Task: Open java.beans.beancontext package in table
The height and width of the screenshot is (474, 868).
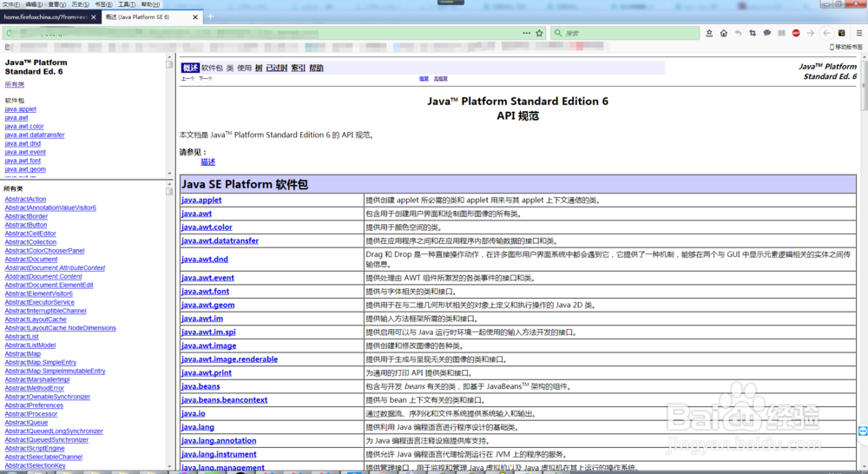Action: coord(225,399)
